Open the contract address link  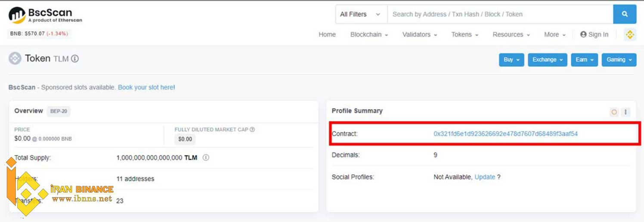pos(505,134)
